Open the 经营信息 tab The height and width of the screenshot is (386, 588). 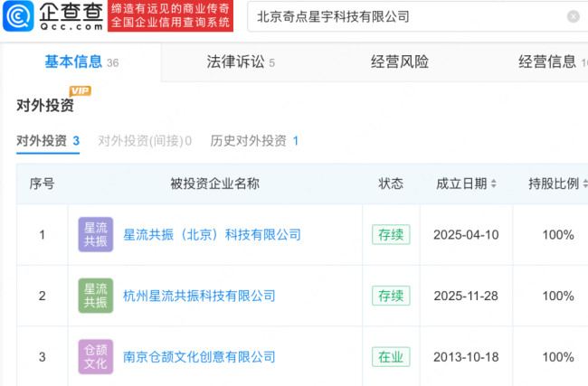pos(547,61)
